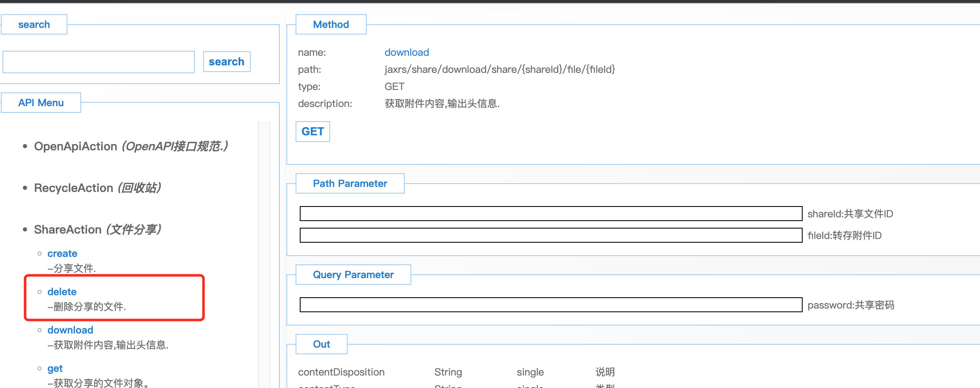Viewport: 980px width, 388px height.
Task: Open the get API link
Action: click(x=55, y=368)
